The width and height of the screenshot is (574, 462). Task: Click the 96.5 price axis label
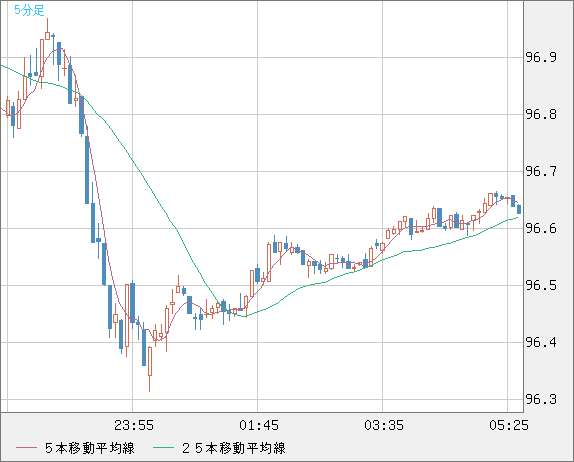(x=541, y=285)
